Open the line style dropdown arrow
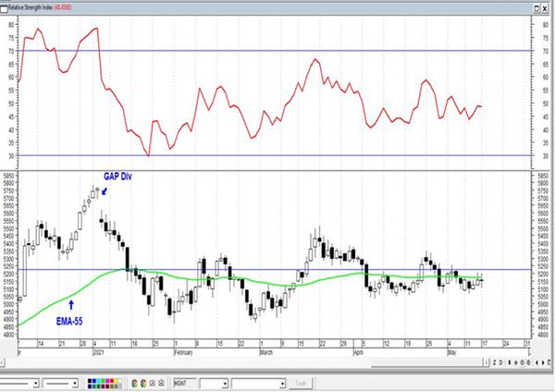 (36, 383)
